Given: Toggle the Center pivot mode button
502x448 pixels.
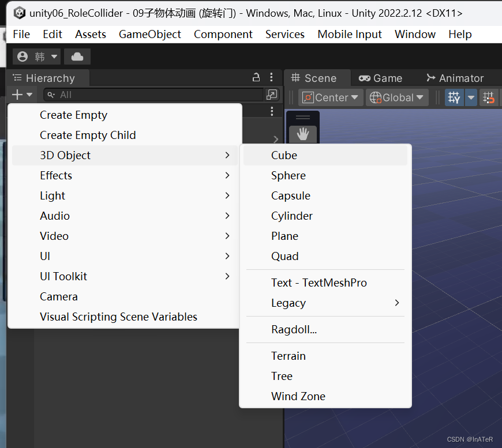Looking at the screenshot, I should coord(331,97).
